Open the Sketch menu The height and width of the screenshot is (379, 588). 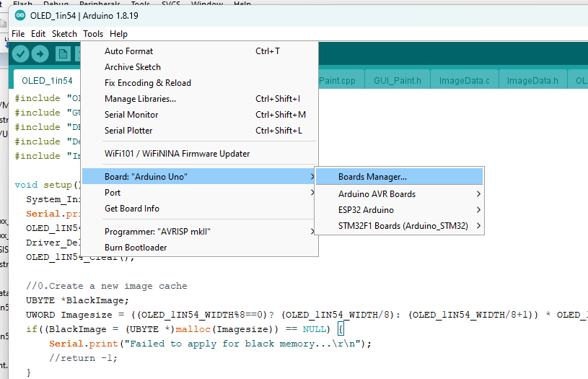pos(64,34)
